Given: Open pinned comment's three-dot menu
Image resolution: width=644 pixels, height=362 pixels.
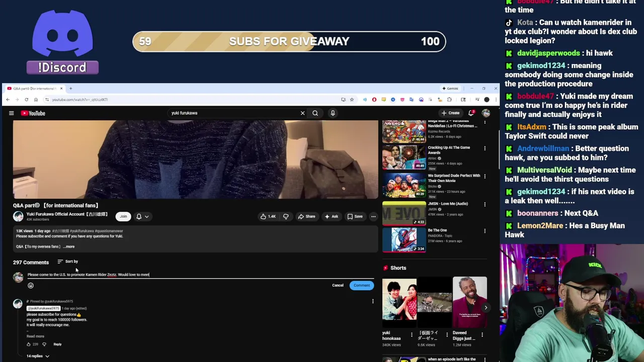Looking at the screenshot, I should pyautogui.click(x=373, y=301).
